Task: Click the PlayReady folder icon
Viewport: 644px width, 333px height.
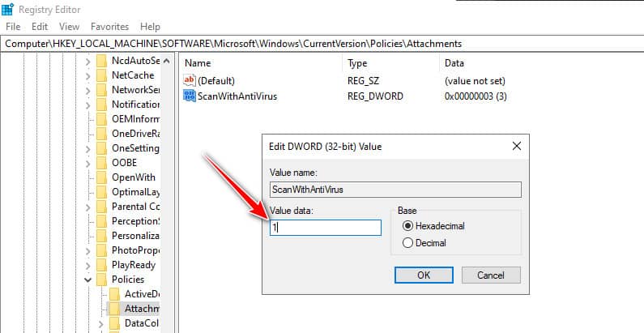Action: (101, 265)
